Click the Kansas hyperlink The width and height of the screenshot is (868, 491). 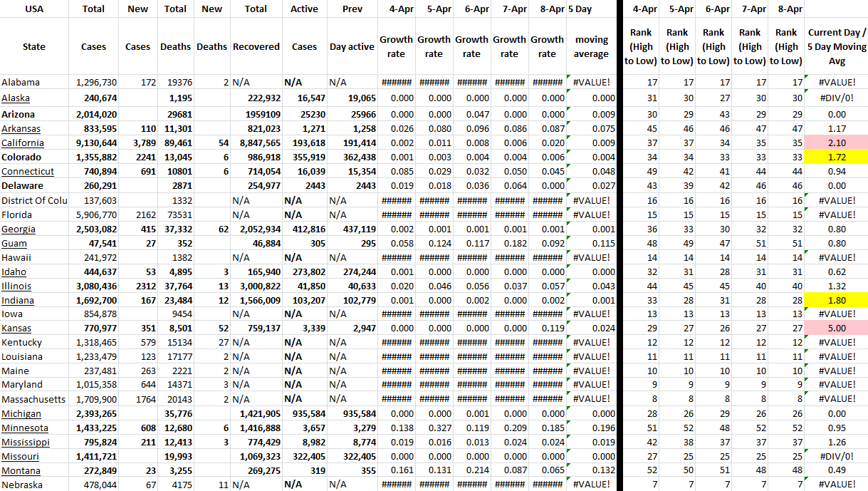[x=16, y=329]
